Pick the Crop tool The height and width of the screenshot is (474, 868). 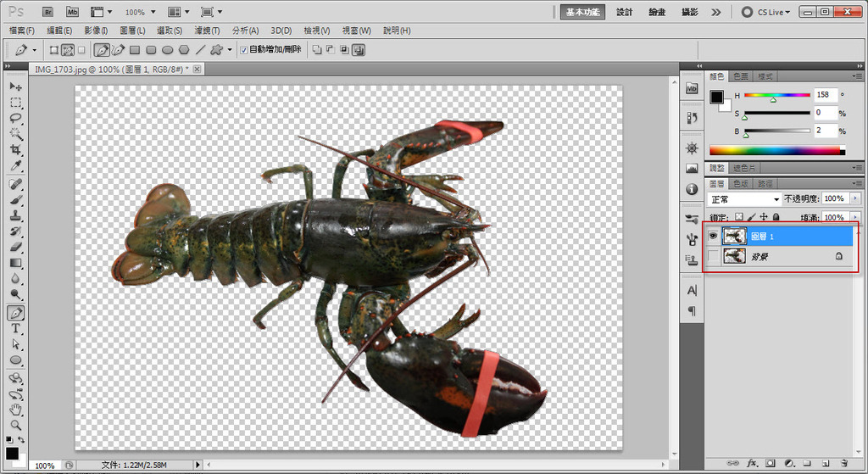pyautogui.click(x=15, y=150)
